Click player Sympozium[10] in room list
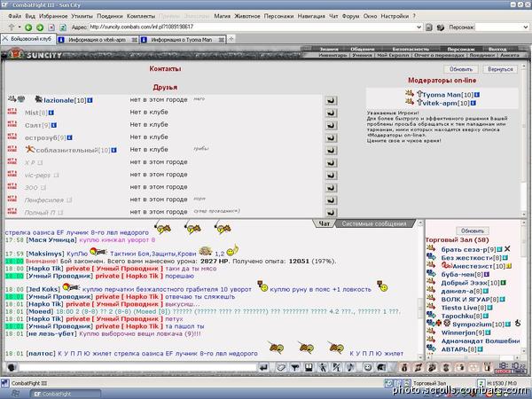Viewport: 532px width, 399px height. 478,325
